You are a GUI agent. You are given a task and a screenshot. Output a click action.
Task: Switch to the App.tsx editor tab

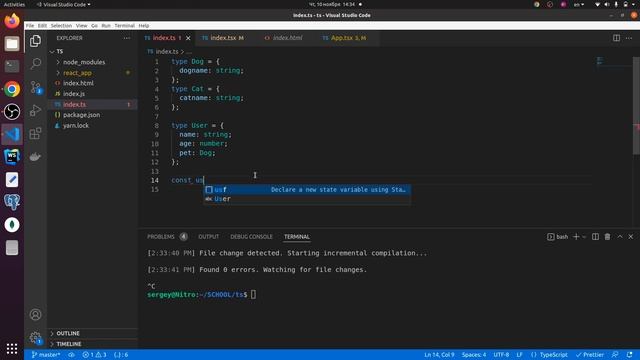pyautogui.click(x=348, y=38)
